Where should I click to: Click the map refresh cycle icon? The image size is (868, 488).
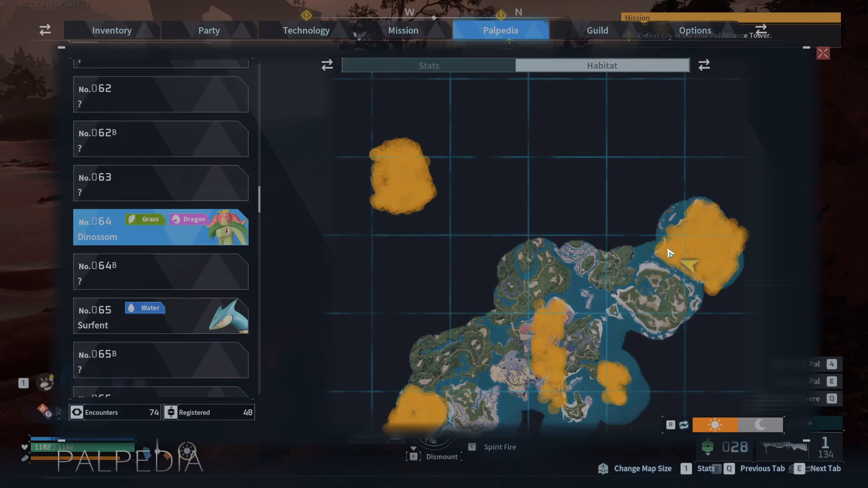pos(684,425)
